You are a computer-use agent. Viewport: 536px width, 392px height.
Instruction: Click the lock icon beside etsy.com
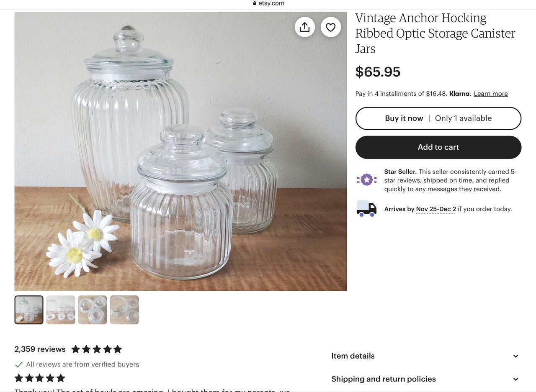(x=255, y=3)
